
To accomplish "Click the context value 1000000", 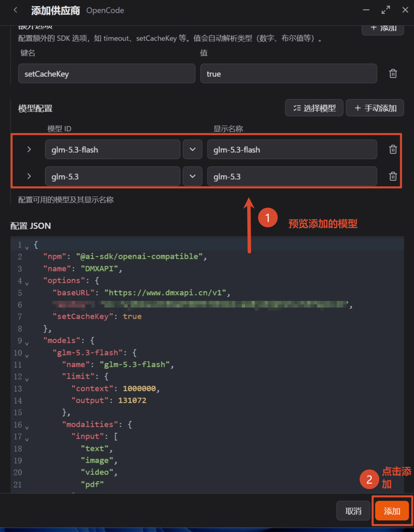I will coord(139,388).
